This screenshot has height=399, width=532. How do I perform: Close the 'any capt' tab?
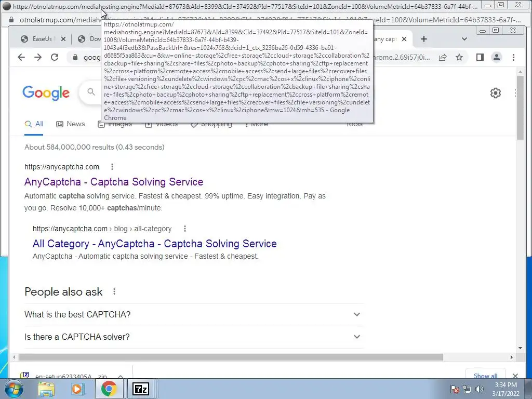coord(404,39)
